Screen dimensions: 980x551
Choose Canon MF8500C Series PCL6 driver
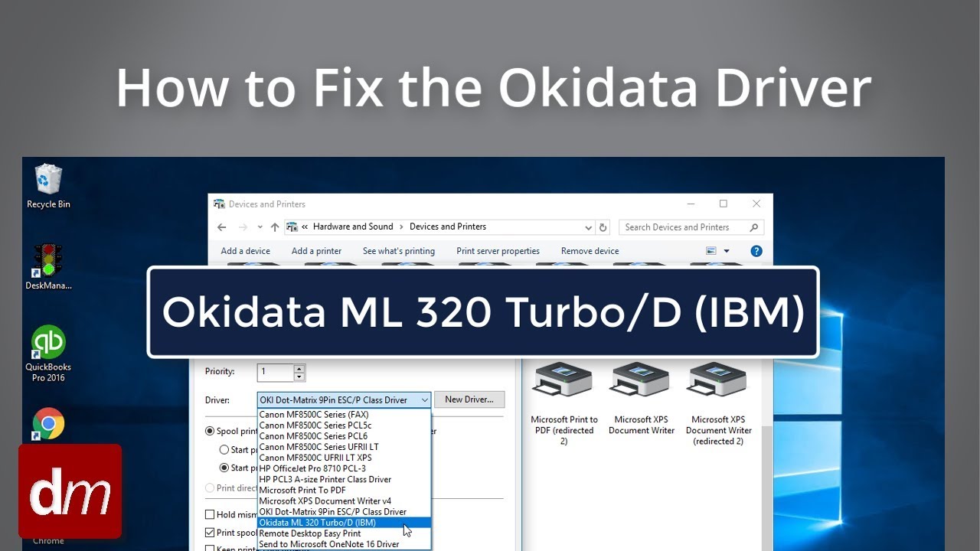345,436
